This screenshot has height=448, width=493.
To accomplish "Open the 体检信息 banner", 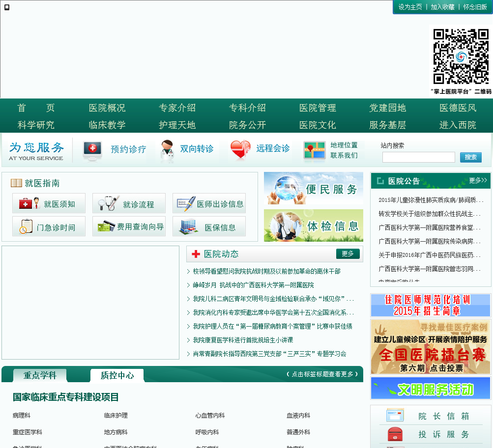I will [x=314, y=225].
